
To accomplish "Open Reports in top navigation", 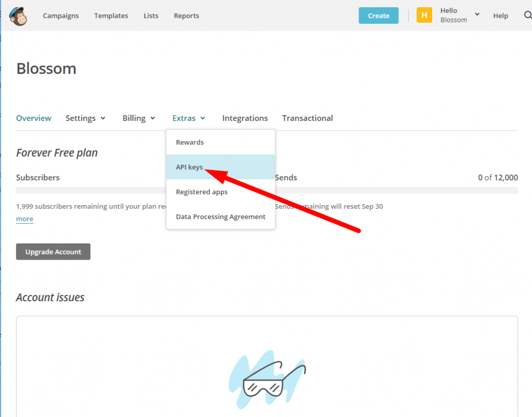I will (187, 16).
